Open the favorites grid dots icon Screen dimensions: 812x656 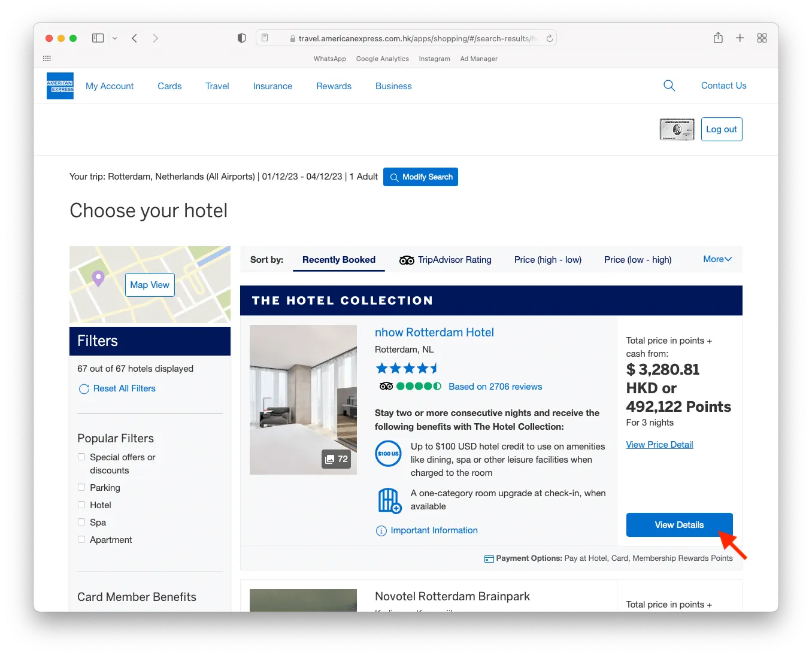tap(47, 58)
